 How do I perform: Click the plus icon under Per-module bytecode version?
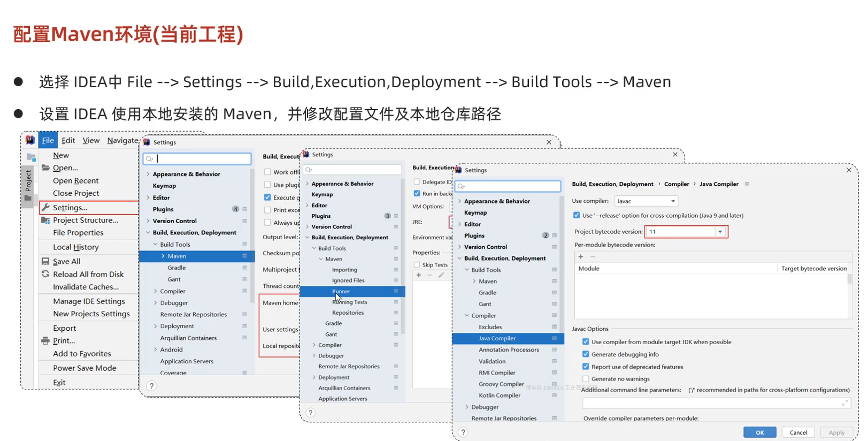tap(581, 256)
